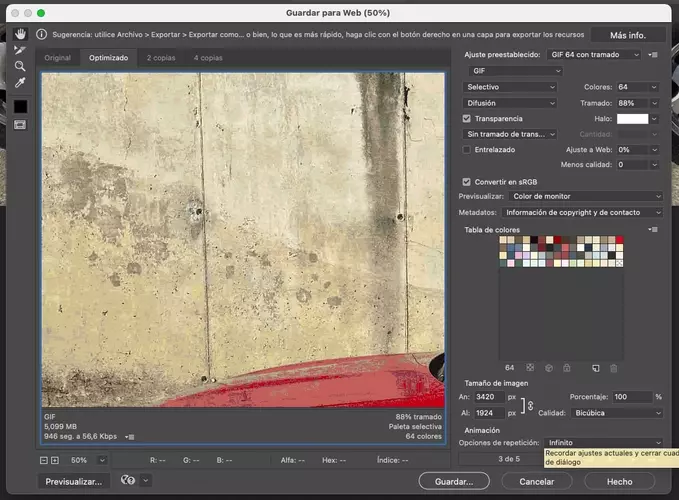
Task: Shift selected colors to web palette icon
Action: [x=549, y=368]
